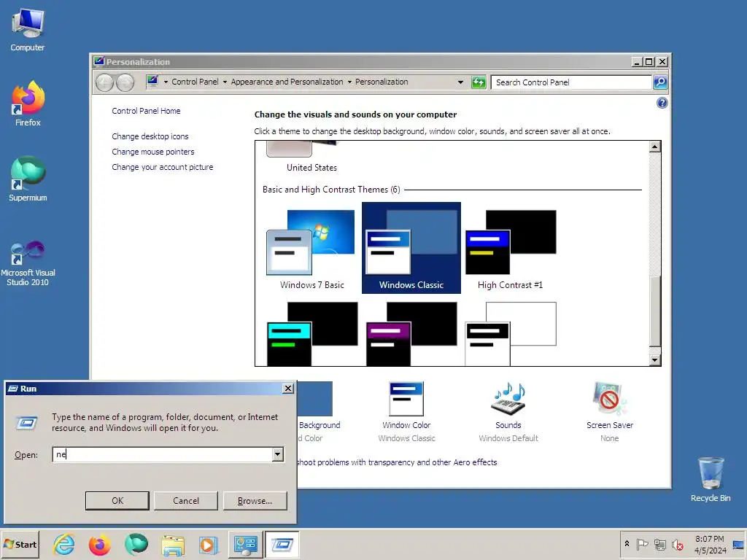Click the Forward arrow in Personalization window
Screen dimensions: 747x560
pos(125,83)
